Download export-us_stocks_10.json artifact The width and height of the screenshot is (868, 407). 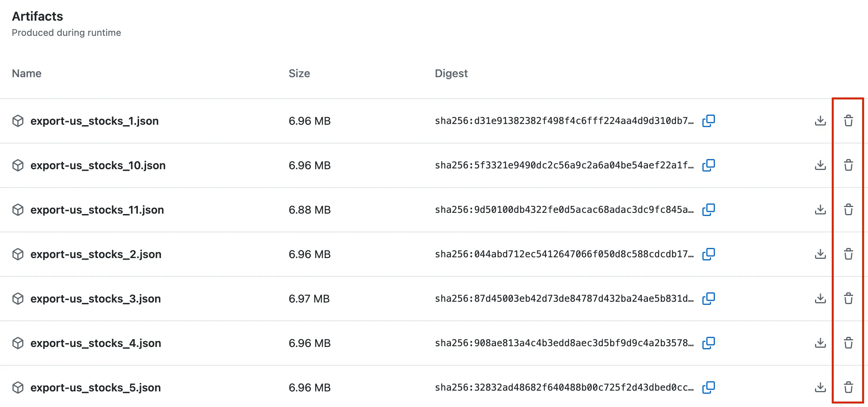[x=820, y=165]
